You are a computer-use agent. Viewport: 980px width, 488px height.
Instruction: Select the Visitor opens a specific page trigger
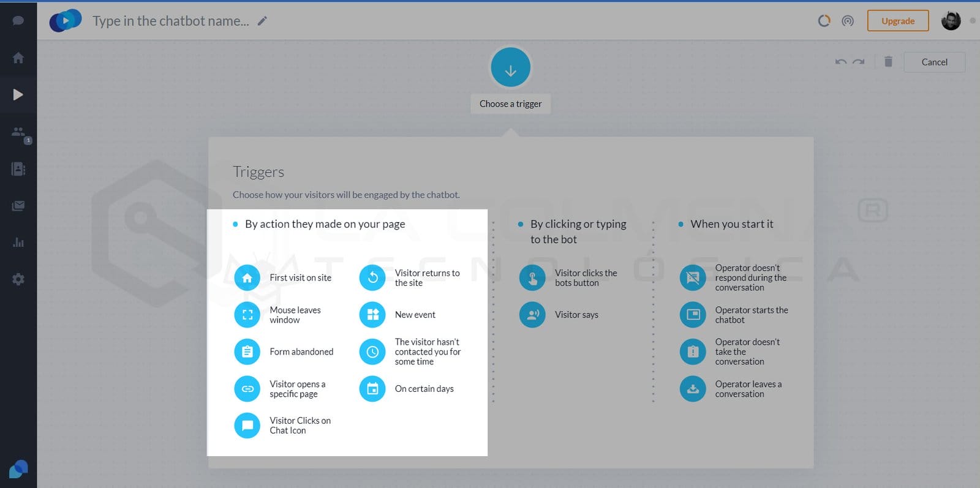247,389
